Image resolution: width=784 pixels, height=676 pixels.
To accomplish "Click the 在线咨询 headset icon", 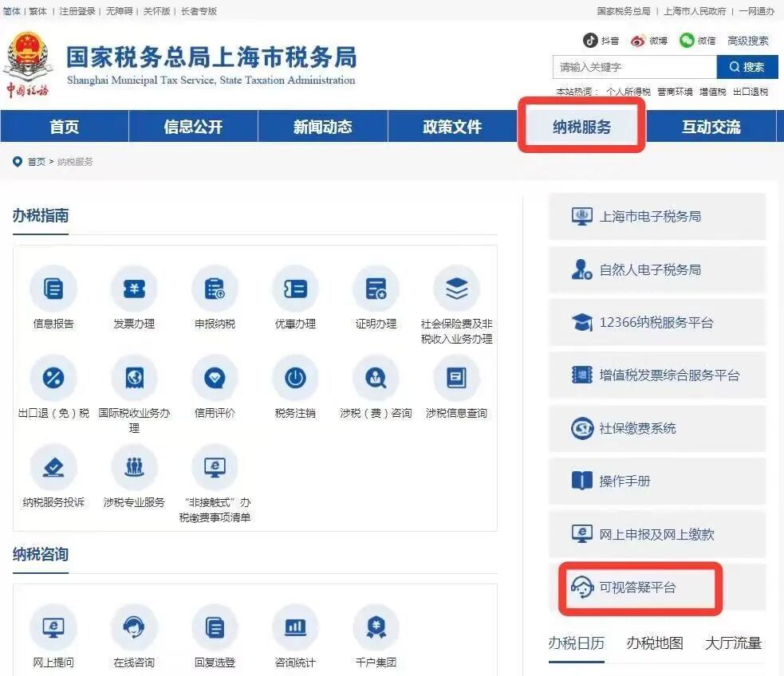I will [134, 627].
